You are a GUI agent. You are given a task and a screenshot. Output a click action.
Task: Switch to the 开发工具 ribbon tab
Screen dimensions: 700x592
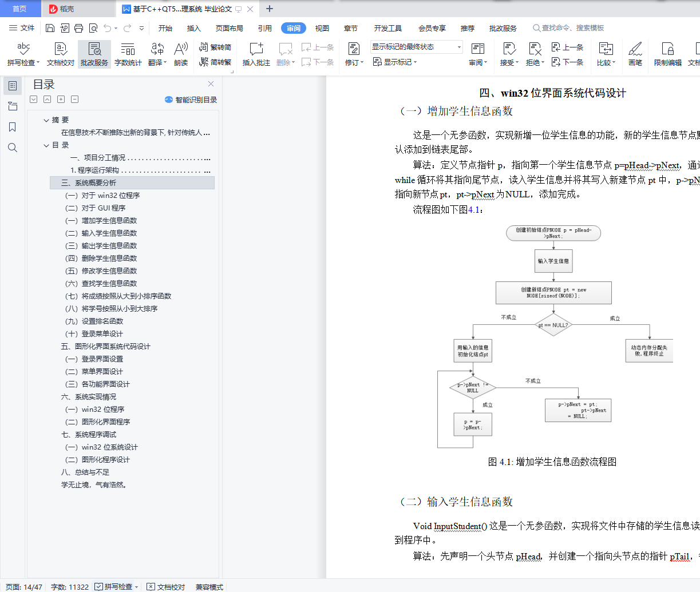click(x=388, y=28)
